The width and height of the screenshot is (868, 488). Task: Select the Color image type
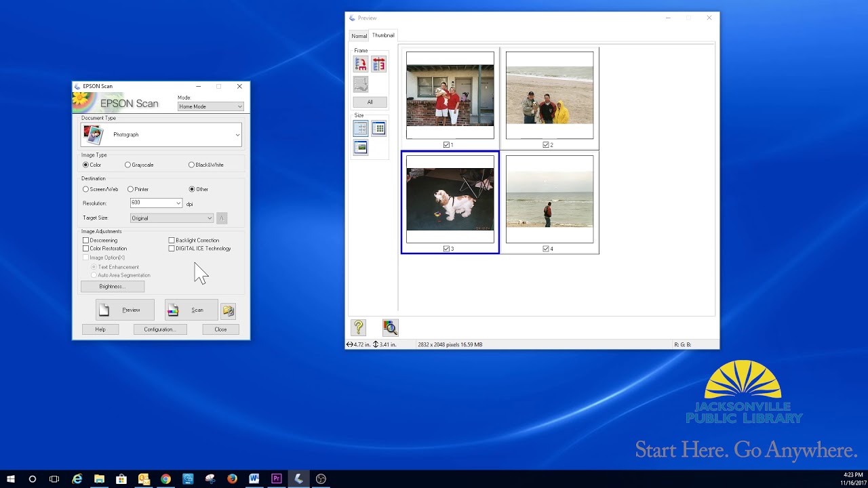click(x=92, y=165)
